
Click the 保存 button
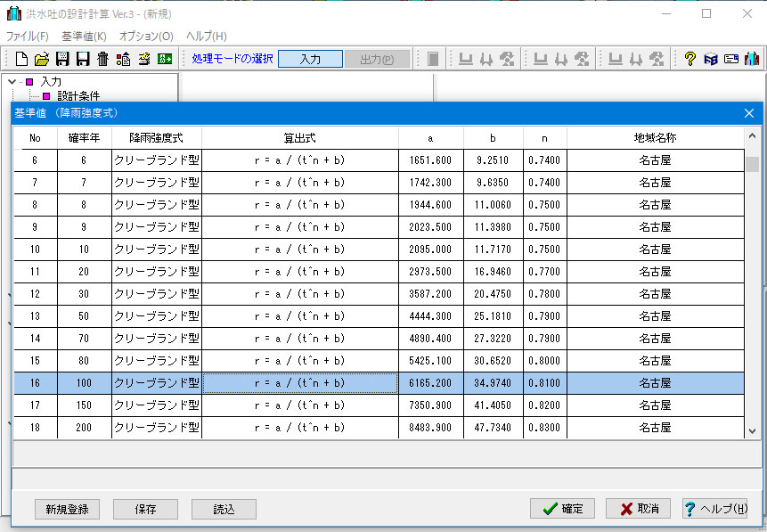145,509
